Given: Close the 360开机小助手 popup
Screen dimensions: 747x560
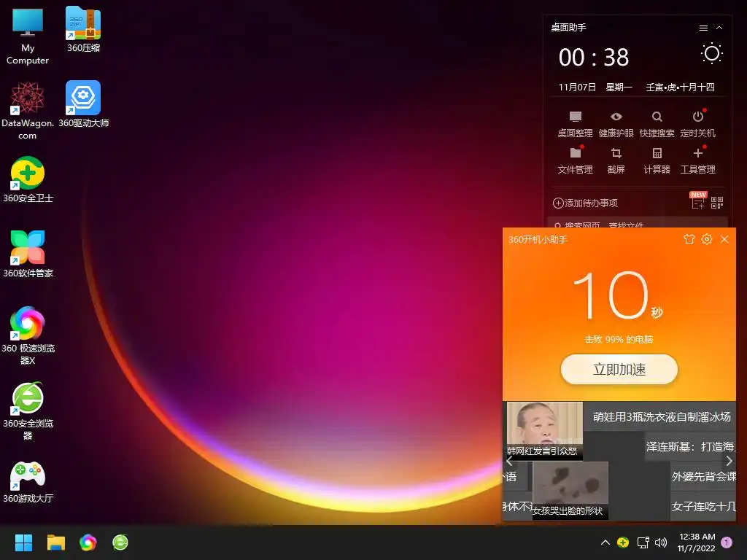Looking at the screenshot, I should pos(724,239).
